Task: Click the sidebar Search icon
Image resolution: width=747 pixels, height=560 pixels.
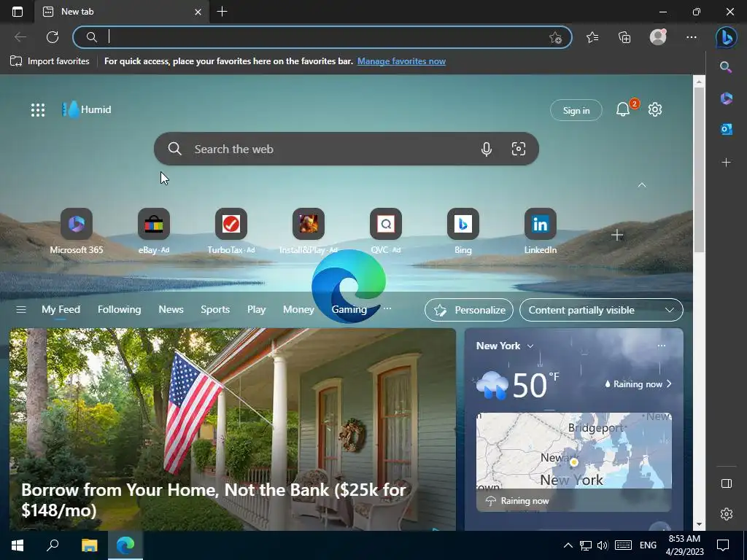Action: [726, 67]
